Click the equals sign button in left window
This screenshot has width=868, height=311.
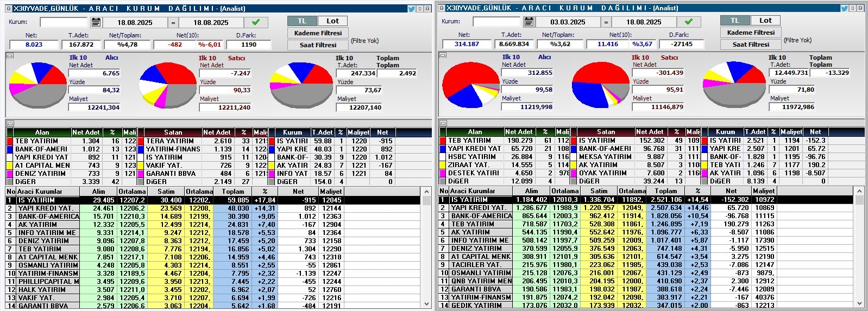(x=173, y=22)
